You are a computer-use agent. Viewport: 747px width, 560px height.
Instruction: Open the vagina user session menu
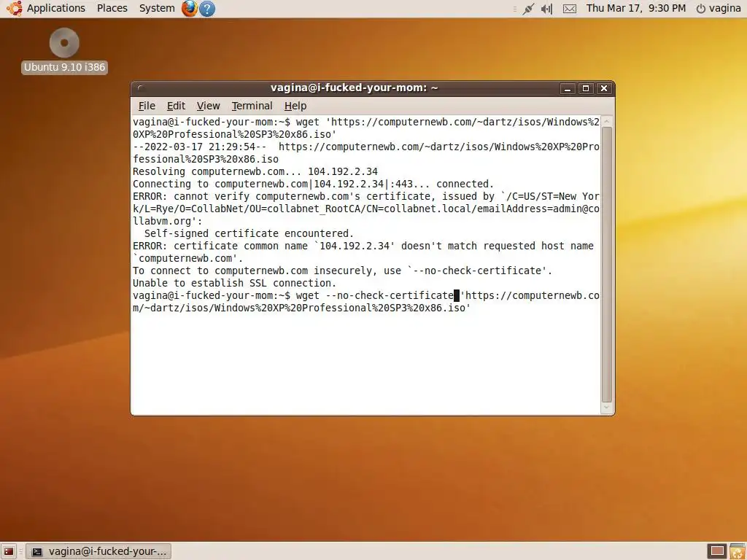click(x=719, y=8)
